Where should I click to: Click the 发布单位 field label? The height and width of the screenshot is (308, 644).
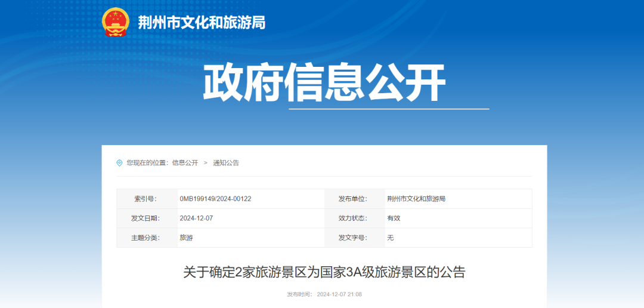pos(352,199)
